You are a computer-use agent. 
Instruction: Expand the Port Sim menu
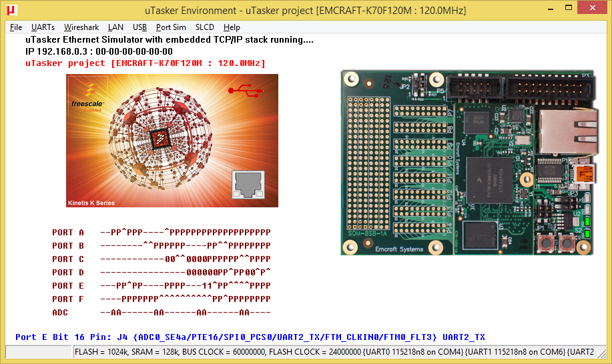click(x=171, y=27)
